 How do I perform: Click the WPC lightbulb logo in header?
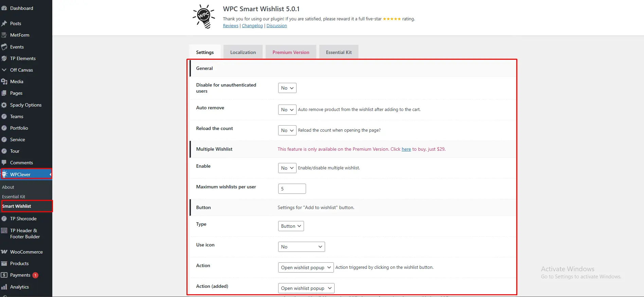204,16
